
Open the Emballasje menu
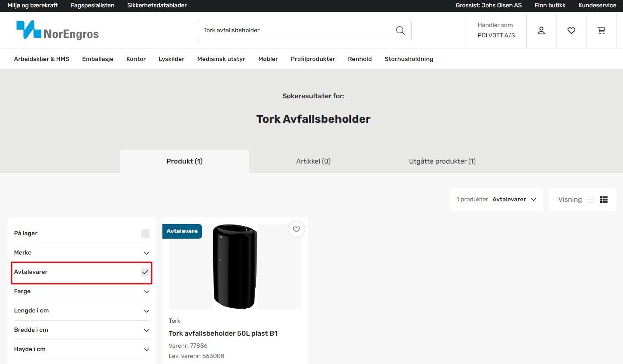tap(98, 59)
